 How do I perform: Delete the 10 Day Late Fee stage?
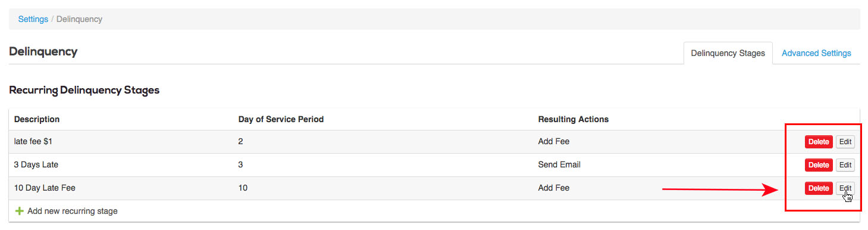click(819, 188)
